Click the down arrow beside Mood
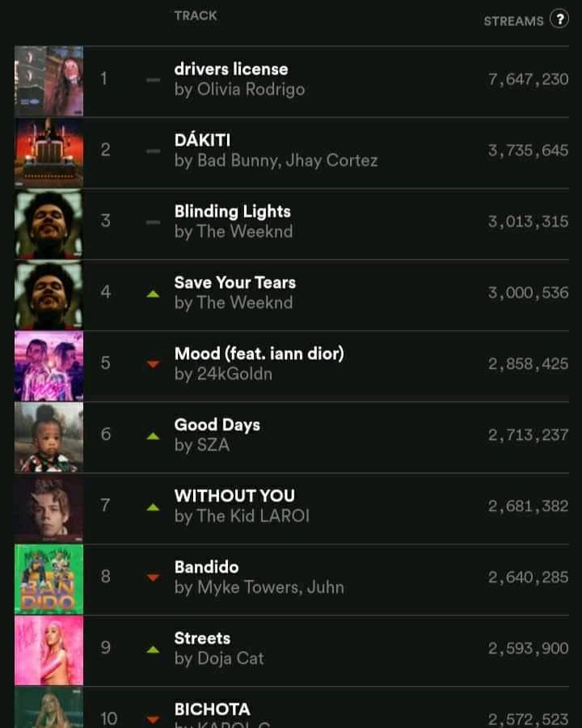The width and height of the screenshot is (582, 728). [153, 364]
